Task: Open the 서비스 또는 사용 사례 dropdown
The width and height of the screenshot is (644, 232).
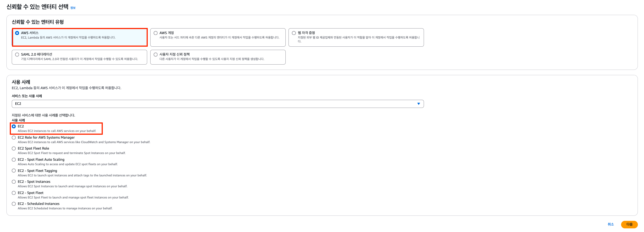Action: click(218, 104)
